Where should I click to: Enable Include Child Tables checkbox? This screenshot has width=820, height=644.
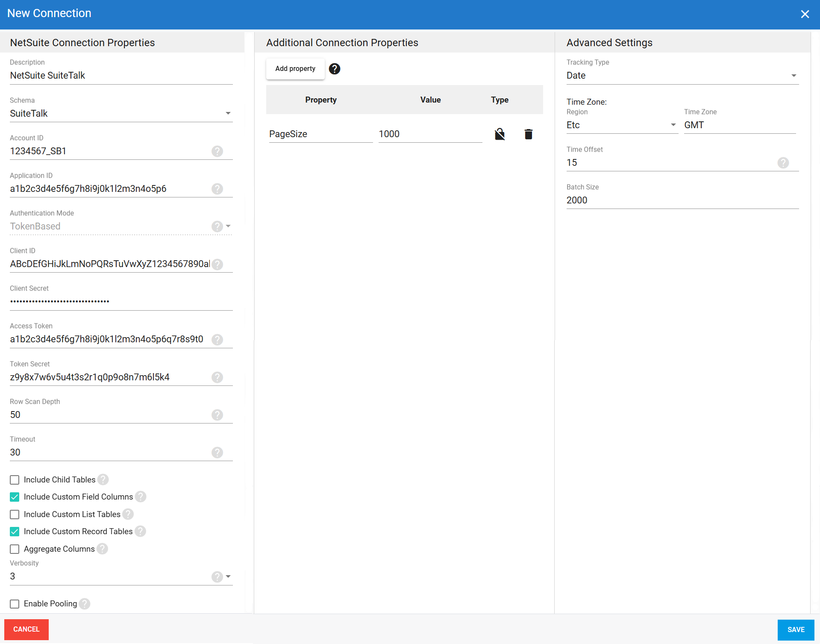(x=15, y=480)
